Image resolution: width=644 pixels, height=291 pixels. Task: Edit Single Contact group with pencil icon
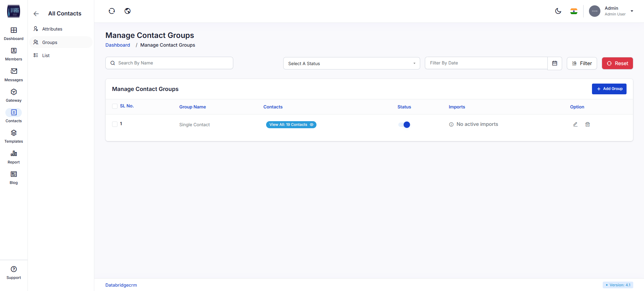pos(575,125)
